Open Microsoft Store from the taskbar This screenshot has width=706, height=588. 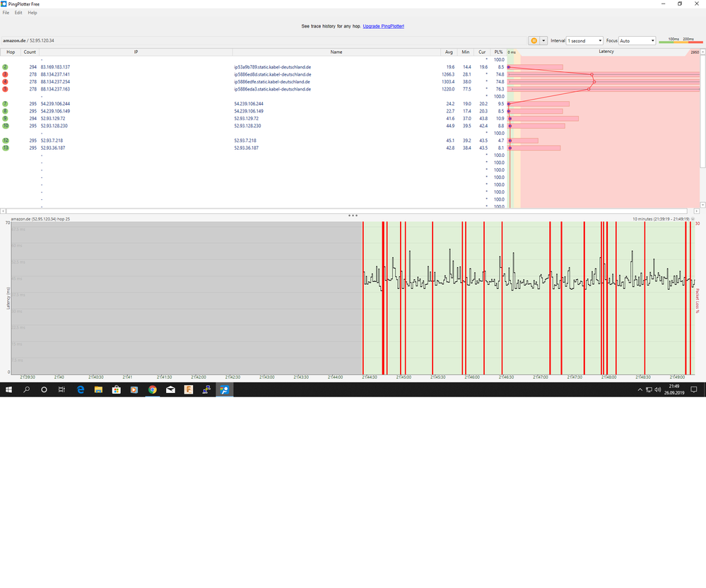[x=116, y=390]
